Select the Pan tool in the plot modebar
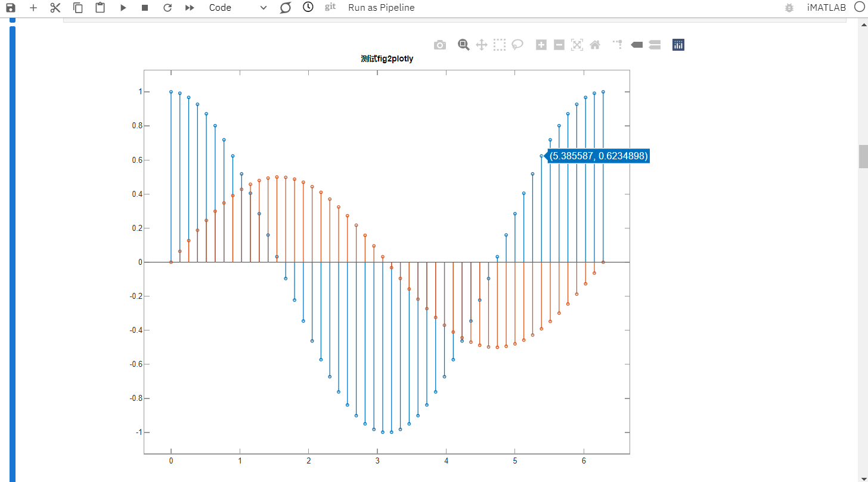This screenshot has height=482, width=868. pyautogui.click(x=482, y=45)
